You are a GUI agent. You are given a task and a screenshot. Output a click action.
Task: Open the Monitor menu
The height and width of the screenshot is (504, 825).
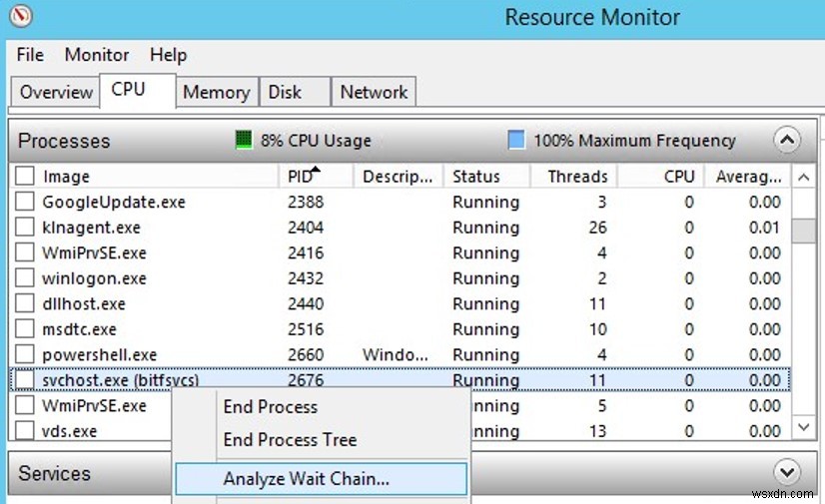(x=97, y=55)
